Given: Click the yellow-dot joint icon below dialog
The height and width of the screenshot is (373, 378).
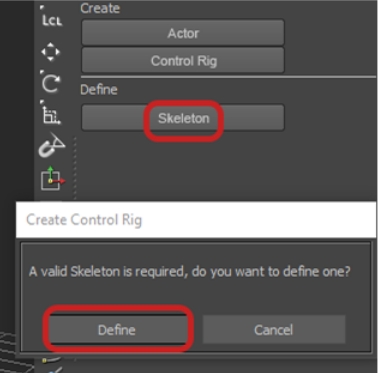Looking at the screenshot, I should (51, 360).
